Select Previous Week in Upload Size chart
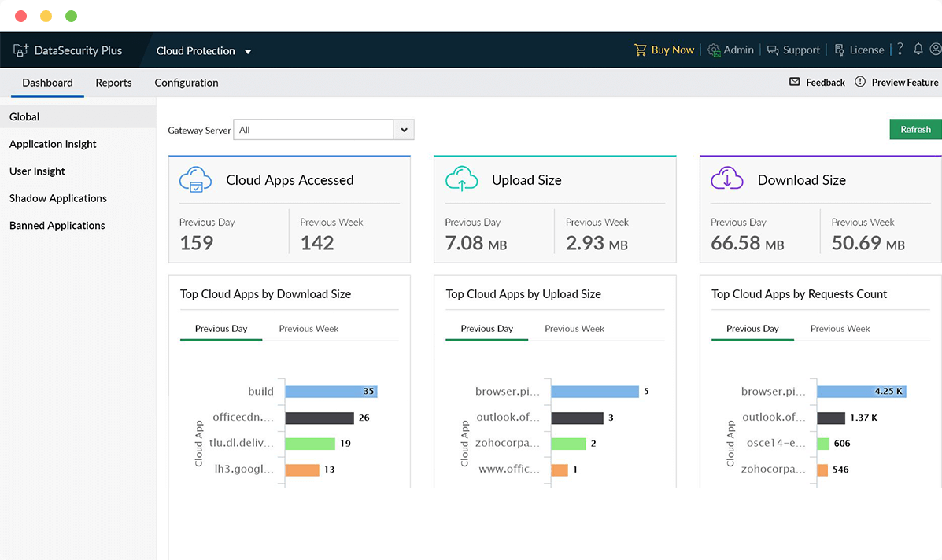The width and height of the screenshot is (942, 560). click(x=574, y=329)
